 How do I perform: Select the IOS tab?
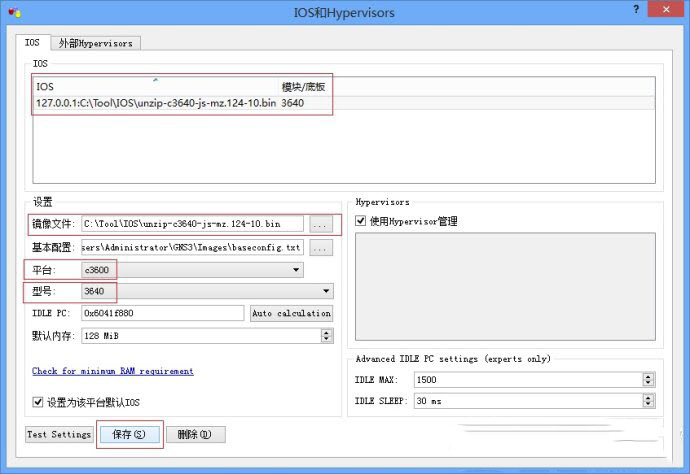pos(33,43)
